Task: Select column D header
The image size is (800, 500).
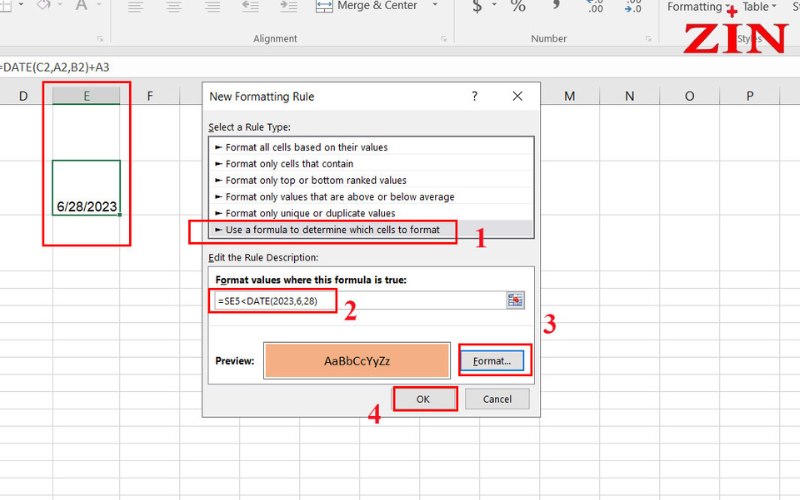Action: [23, 96]
